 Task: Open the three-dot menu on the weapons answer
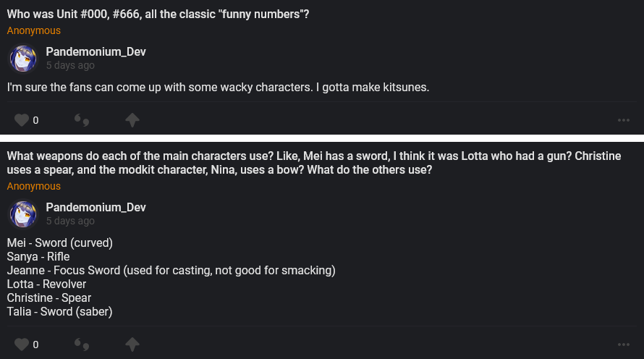[x=624, y=345]
